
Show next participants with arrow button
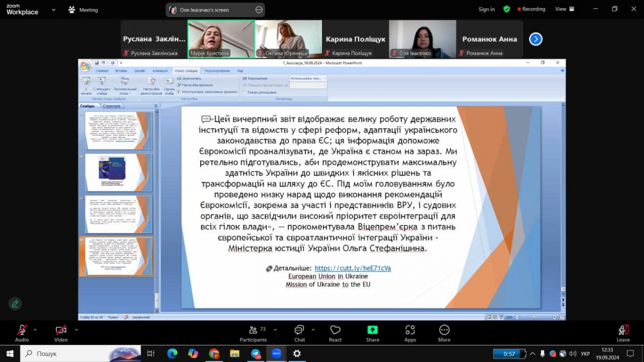pyautogui.click(x=536, y=39)
